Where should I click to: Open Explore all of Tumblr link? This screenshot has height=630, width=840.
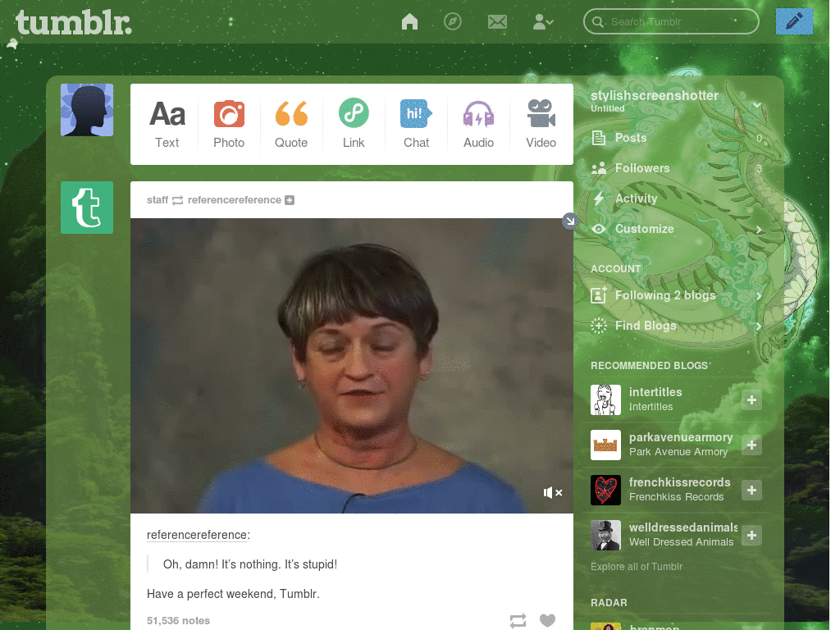(x=637, y=566)
